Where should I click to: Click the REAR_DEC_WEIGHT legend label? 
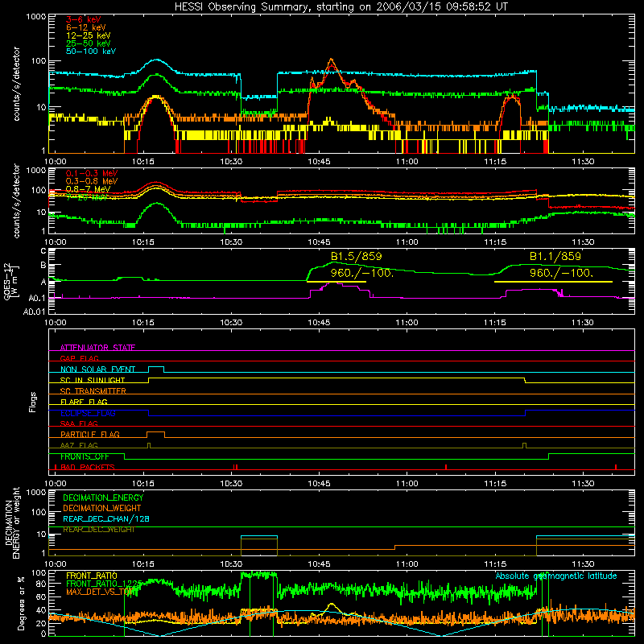tap(99, 530)
